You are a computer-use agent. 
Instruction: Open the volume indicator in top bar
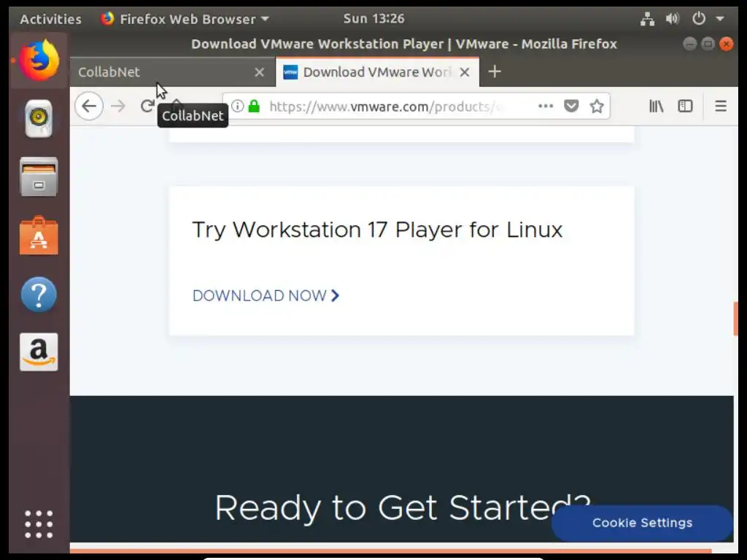[672, 19]
